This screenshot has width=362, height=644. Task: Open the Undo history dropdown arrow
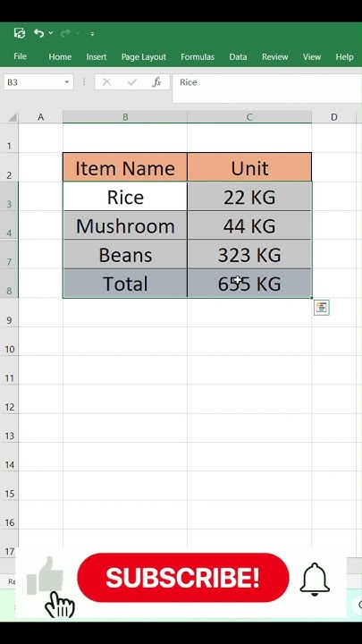click(x=51, y=33)
